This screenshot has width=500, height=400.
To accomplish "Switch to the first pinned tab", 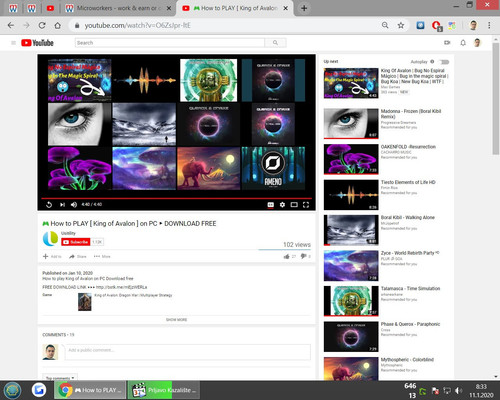I will tap(13, 8).
